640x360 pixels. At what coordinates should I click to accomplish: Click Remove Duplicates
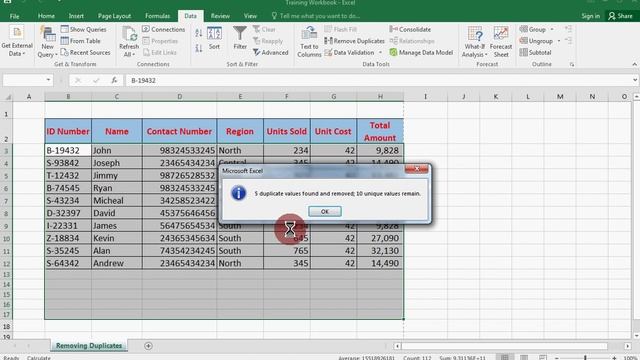click(x=354, y=41)
